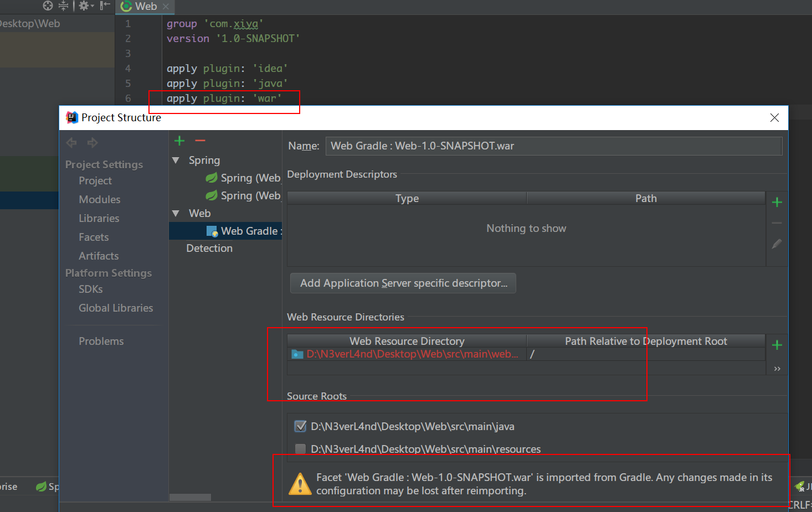Image resolution: width=812 pixels, height=512 pixels.
Task: Click the pencil icon to edit deployment descriptor
Action: (777, 244)
